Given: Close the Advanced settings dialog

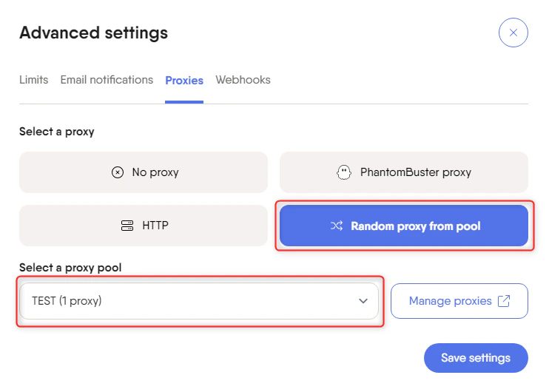Looking at the screenshot, I should coord(513,33).
